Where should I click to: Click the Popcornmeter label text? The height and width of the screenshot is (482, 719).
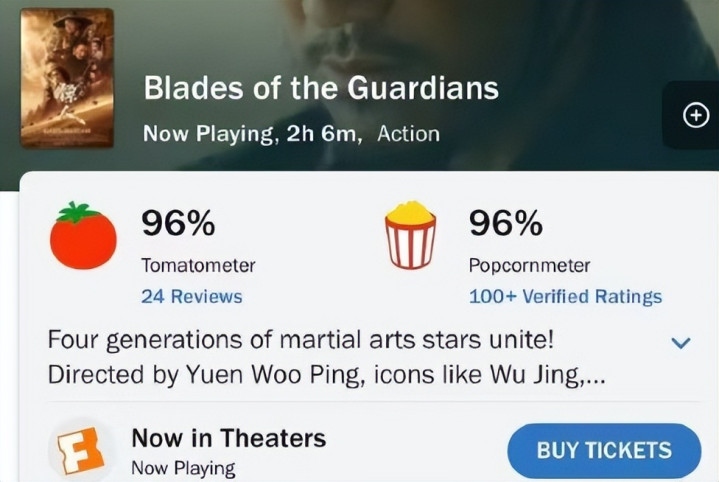coord(529,266)
